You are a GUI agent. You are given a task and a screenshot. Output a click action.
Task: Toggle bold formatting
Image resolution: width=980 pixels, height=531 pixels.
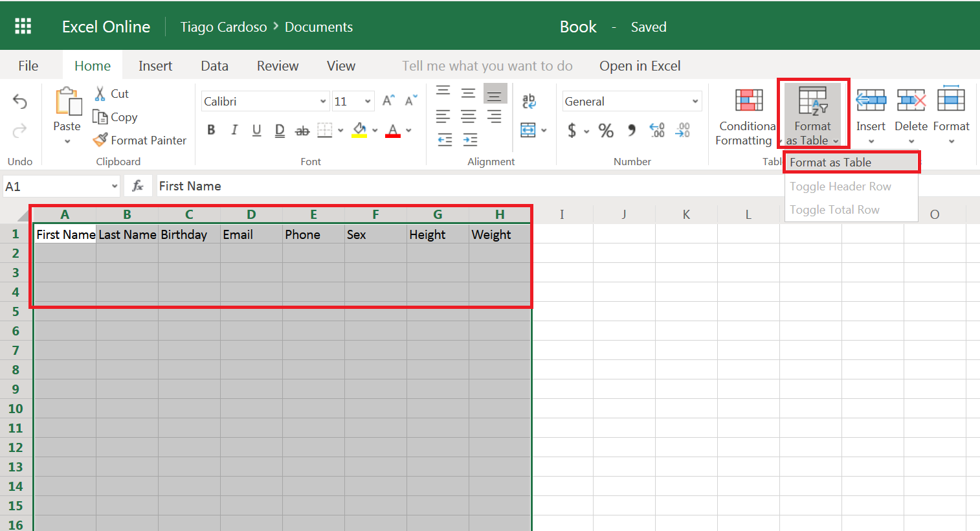coord(211,130)
